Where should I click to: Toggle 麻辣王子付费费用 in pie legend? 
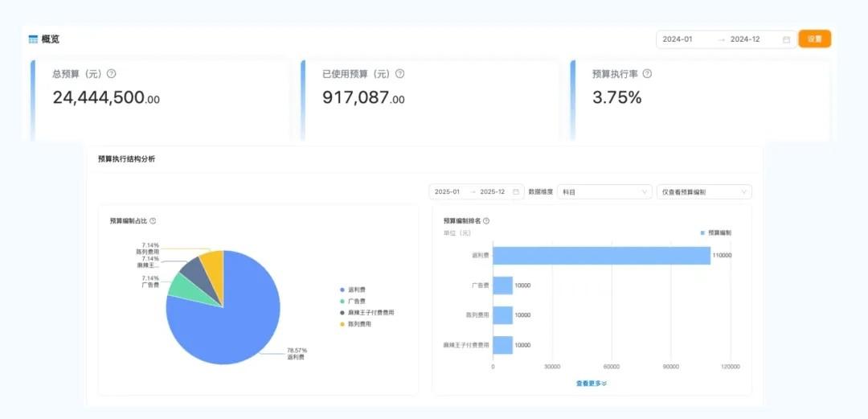coord(370,312)
